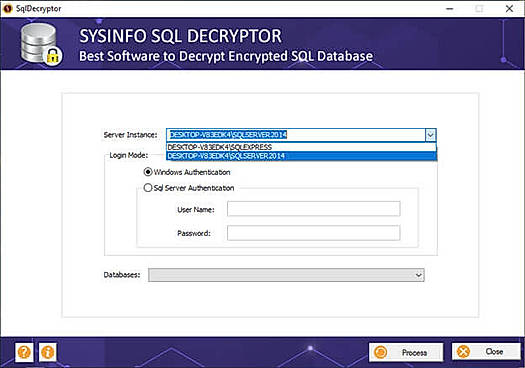Click the SqlDecryptor title bar app icon
Image resolution: width=525 pixels, height=368 pixels.
[7, 8]
